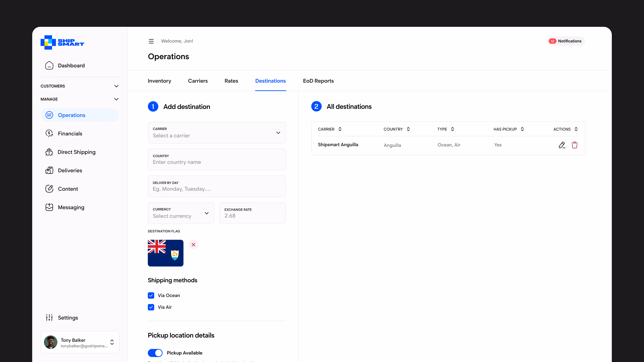Open Dashboard from the sidebar
Image resolution: width=644 pixels, height=362 pixels.
point(71,66)
